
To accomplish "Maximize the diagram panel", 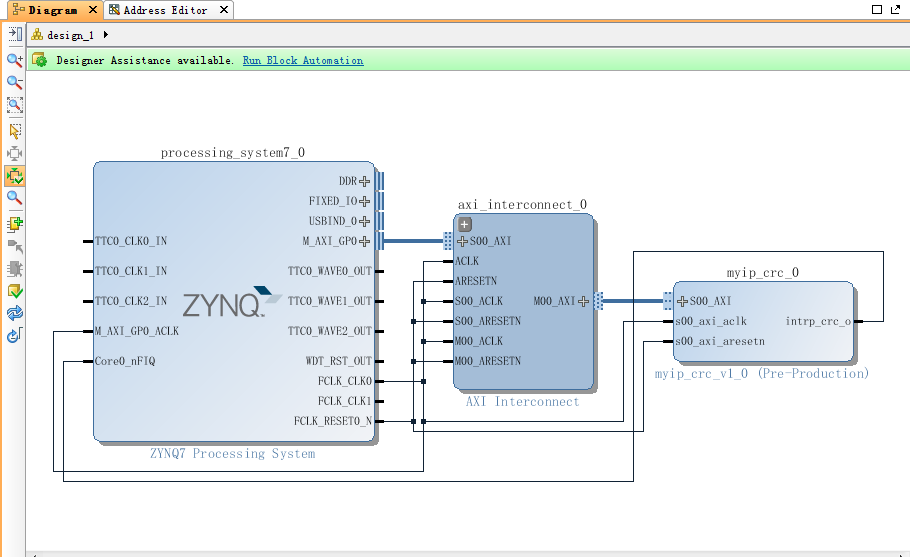I will click(x=877, y=9).
